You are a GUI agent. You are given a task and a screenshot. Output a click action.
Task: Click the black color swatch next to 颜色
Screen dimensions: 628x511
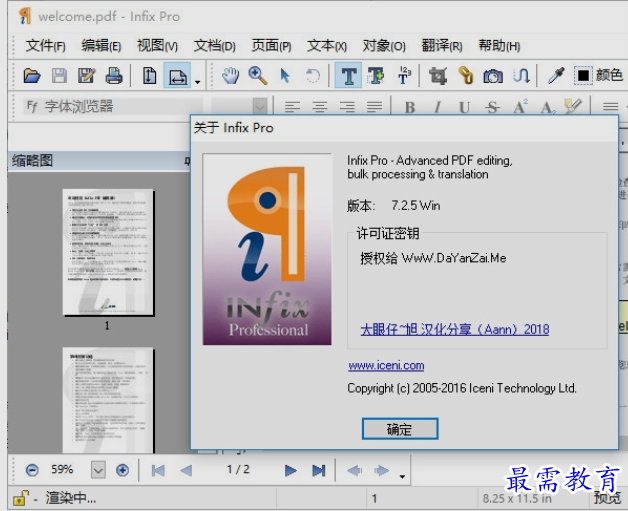(x=583, y=75)
